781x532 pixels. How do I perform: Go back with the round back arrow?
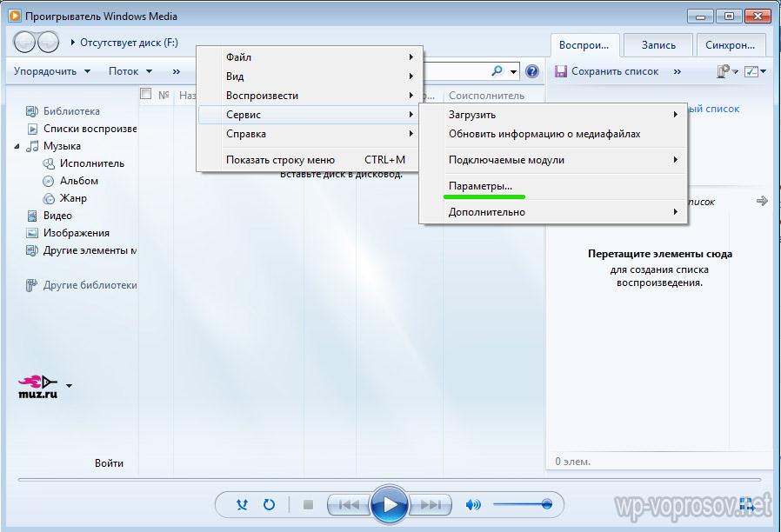(x=23, y=43)
